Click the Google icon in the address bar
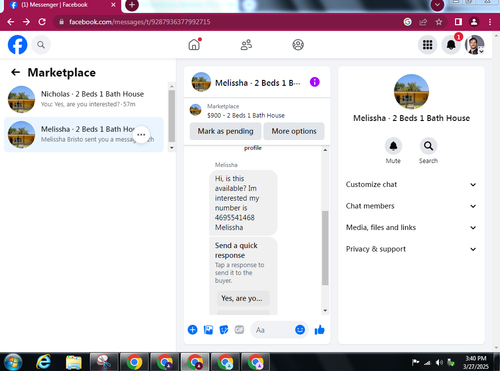The width and height of the screenshot is (500, 371). tap(407, 22)
